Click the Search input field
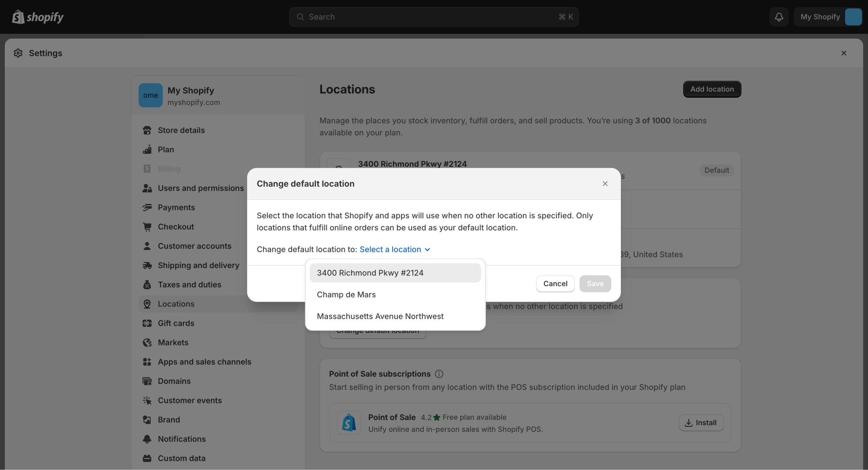The height and width of the screenshot is (470, 868). [x=433, y=17]
